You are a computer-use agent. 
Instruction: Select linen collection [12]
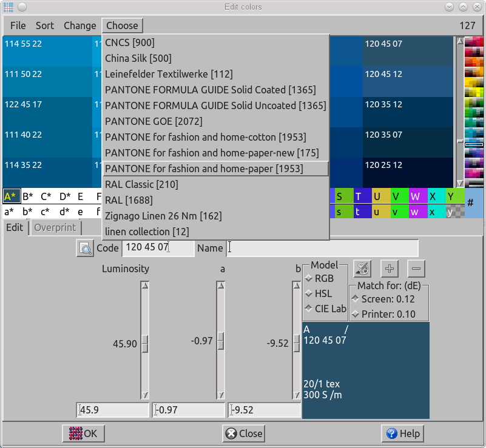[215, 232]
